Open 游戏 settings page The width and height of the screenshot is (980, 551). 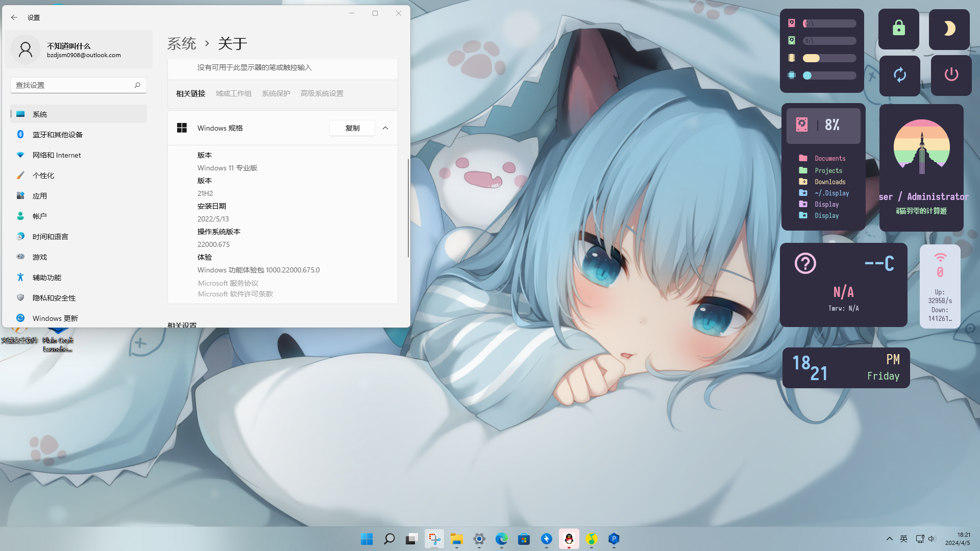pyautogui.click(x=78, y=257)
